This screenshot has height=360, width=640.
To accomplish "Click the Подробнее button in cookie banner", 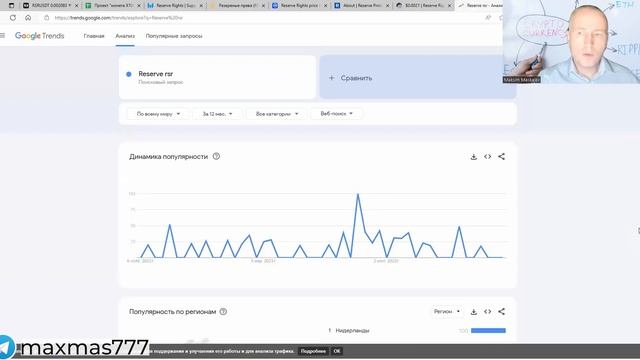I will pyautogui.click(x=313, y=351).
